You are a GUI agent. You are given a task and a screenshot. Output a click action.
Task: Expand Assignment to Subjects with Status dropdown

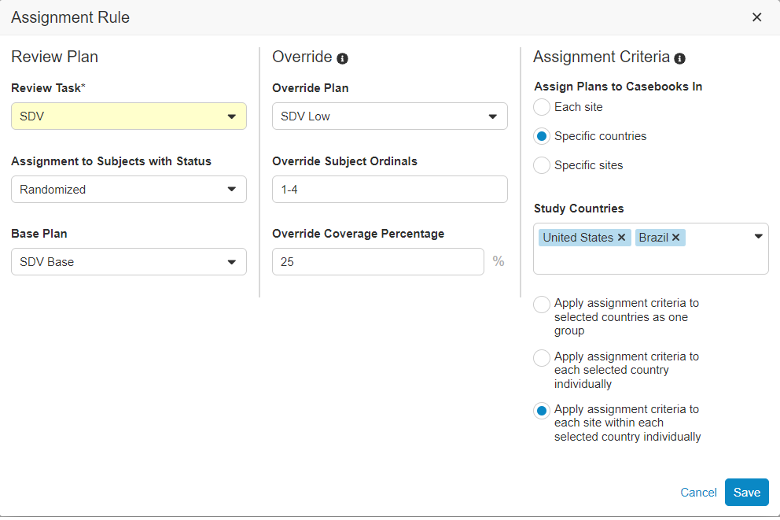click(129, 190)
